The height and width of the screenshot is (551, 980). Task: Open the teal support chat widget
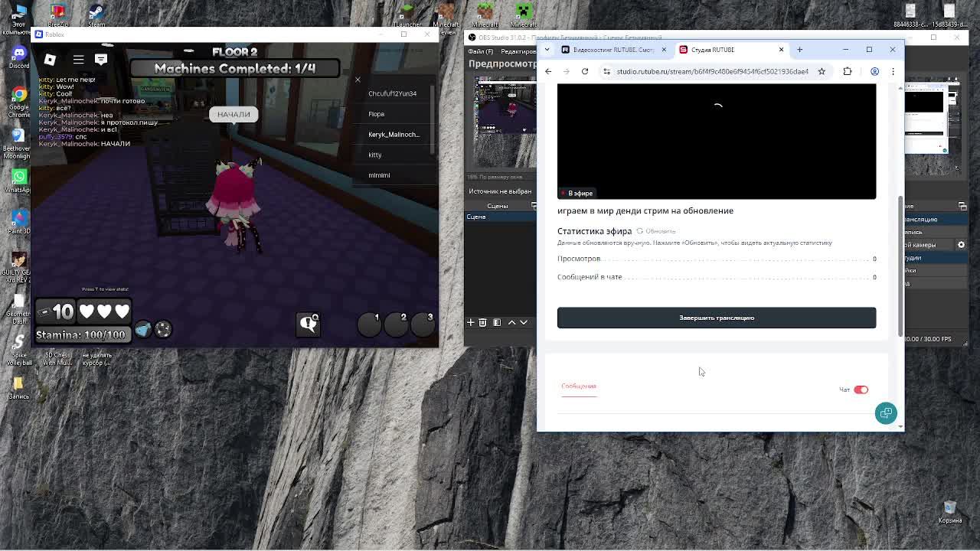click(886, 413)
